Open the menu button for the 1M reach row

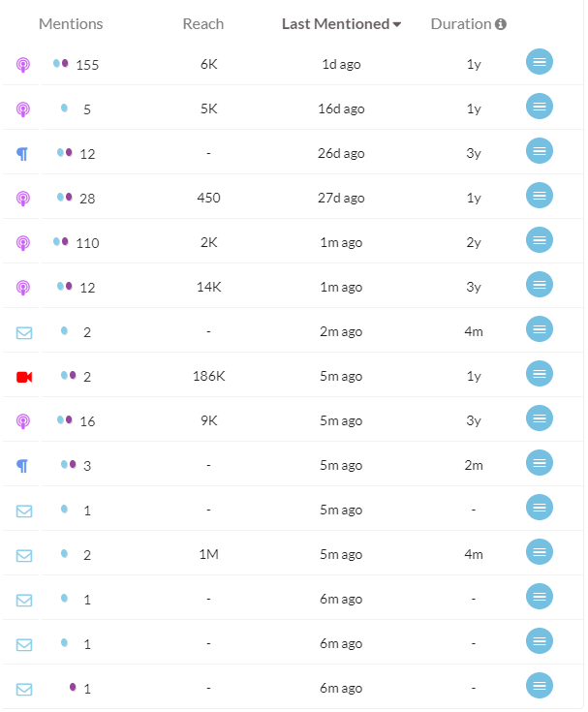[x=539, y=552]
